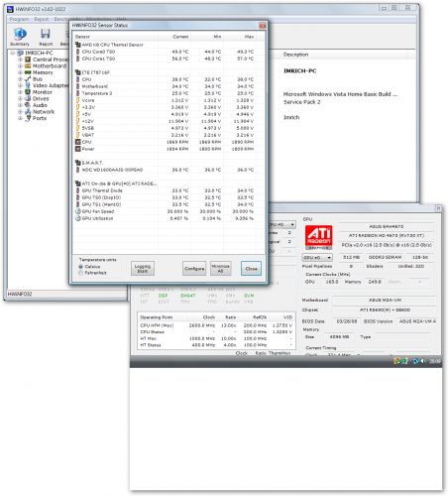Click the ATI Radeon logo

click(x=318, y=237)
